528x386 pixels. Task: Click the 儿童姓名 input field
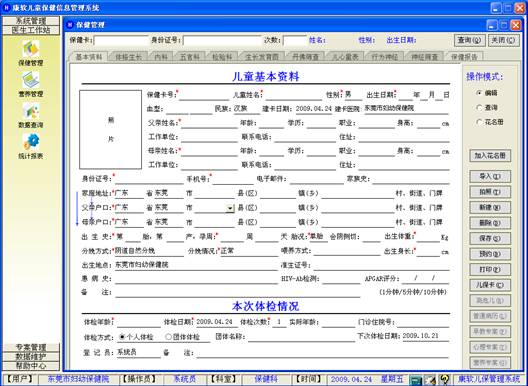tap(294, 95)
